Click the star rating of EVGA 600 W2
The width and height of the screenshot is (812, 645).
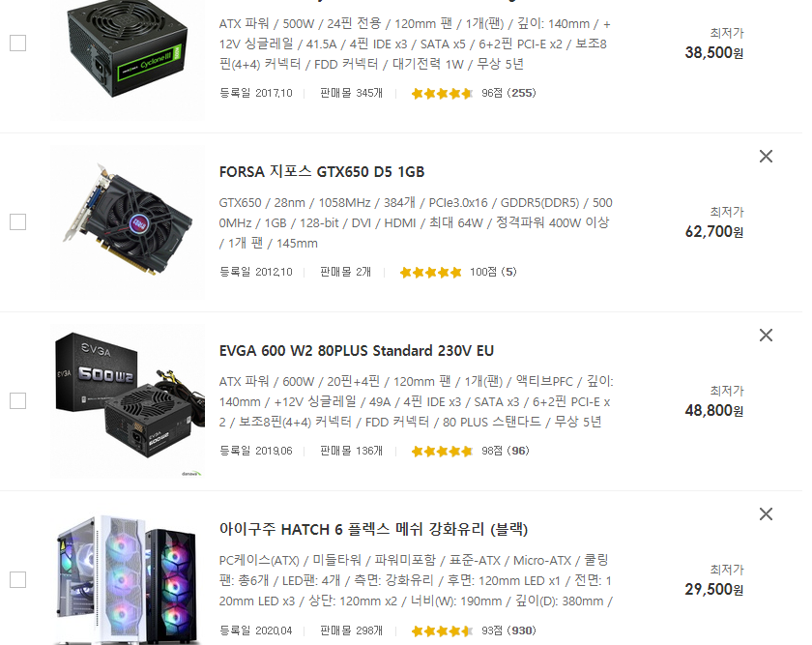tap(442, 452)
